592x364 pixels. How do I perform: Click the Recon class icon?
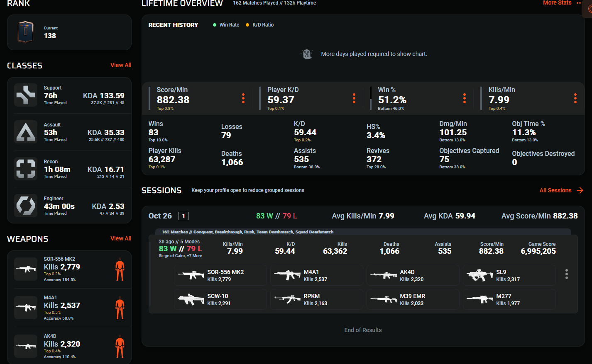click(x=26, y=169)
